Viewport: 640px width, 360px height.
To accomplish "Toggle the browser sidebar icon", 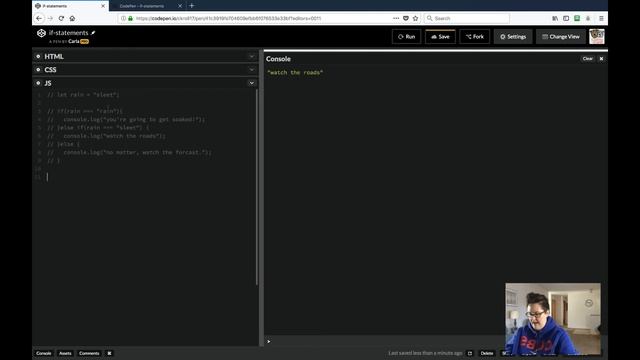I will [x=566, y=18].
